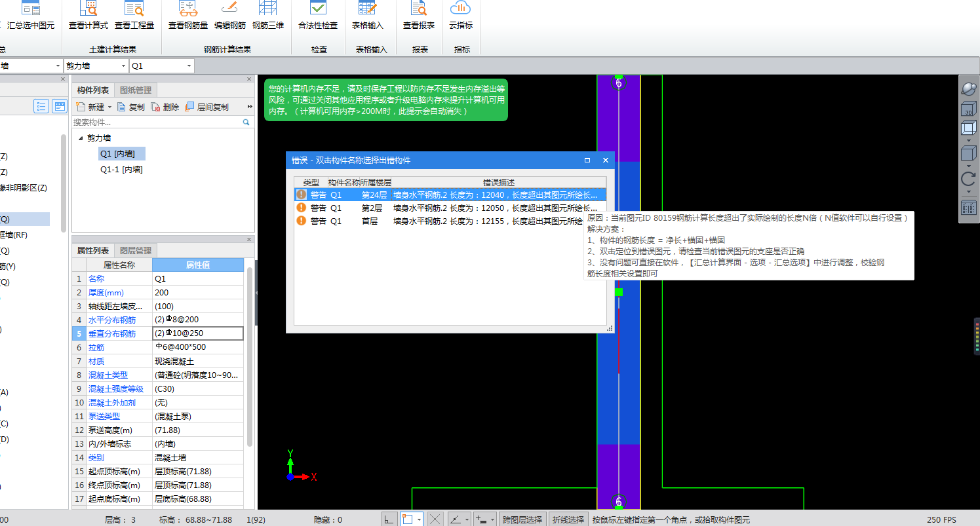Select the wireframe cube display icon
This screenshot has height=526, width=980.
pyautogui.click(x=969, y=128)
